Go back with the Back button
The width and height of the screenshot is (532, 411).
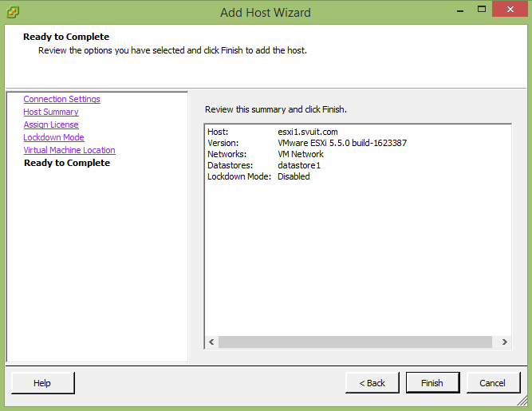pyautogui.click(x=372, y=383)
